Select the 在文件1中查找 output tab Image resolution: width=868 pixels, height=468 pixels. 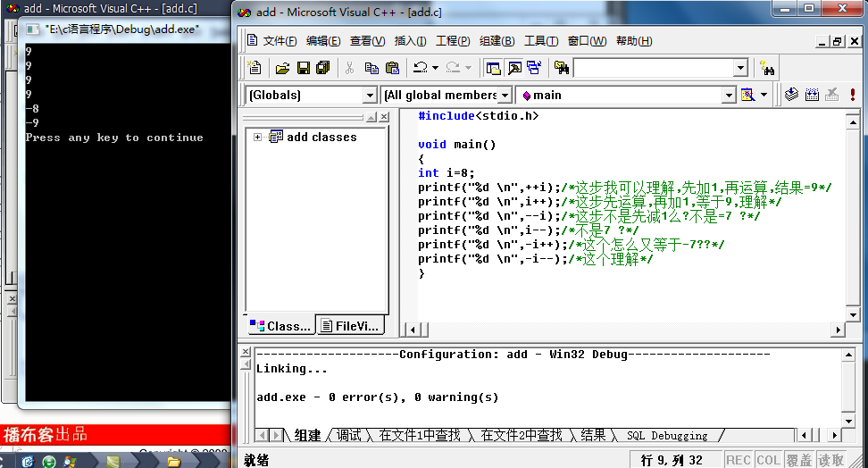point(420,436)
